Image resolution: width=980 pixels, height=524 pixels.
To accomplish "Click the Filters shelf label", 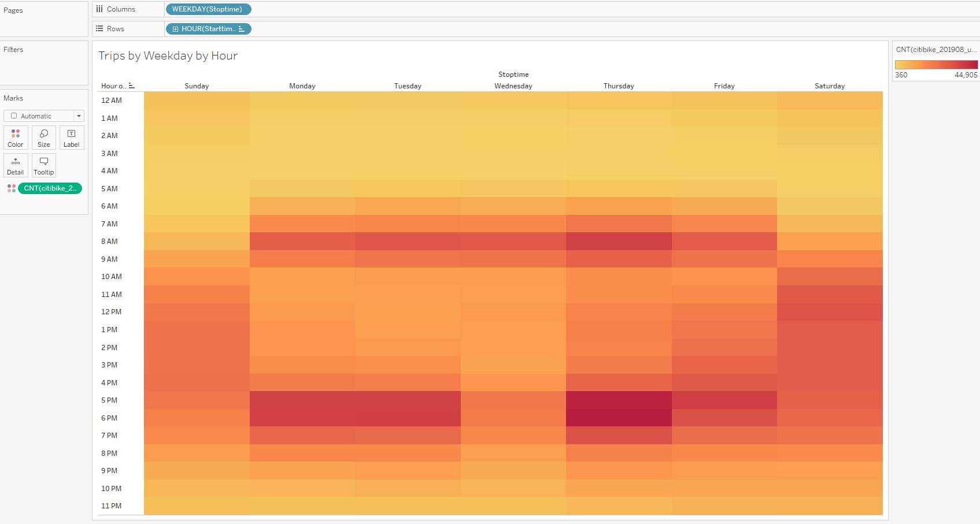I will click(x=13, y=49).
